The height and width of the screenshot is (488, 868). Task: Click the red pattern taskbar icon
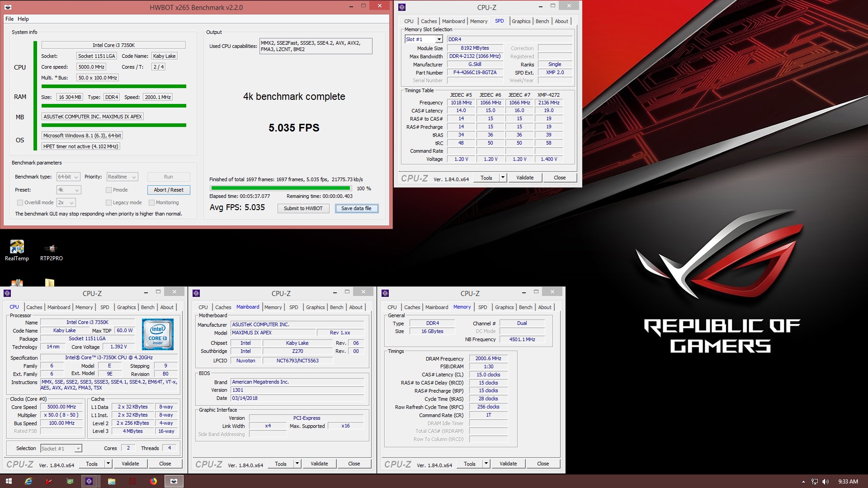click(x=132, y=481)
